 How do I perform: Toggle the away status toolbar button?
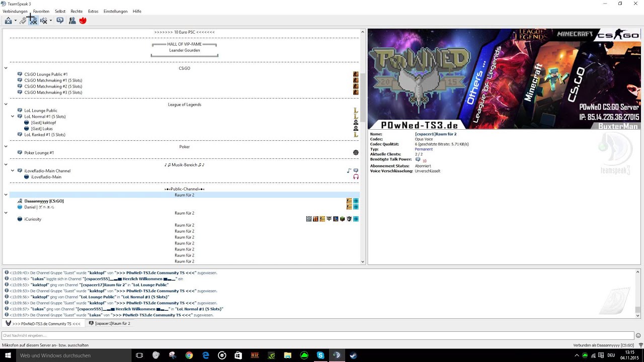(8, 21)
